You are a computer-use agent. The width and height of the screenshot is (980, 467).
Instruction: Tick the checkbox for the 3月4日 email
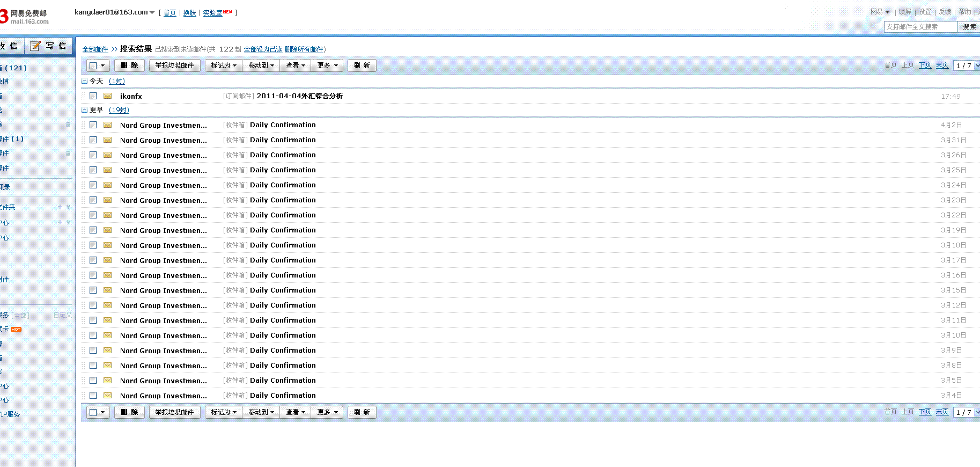[x=93, y=396]
